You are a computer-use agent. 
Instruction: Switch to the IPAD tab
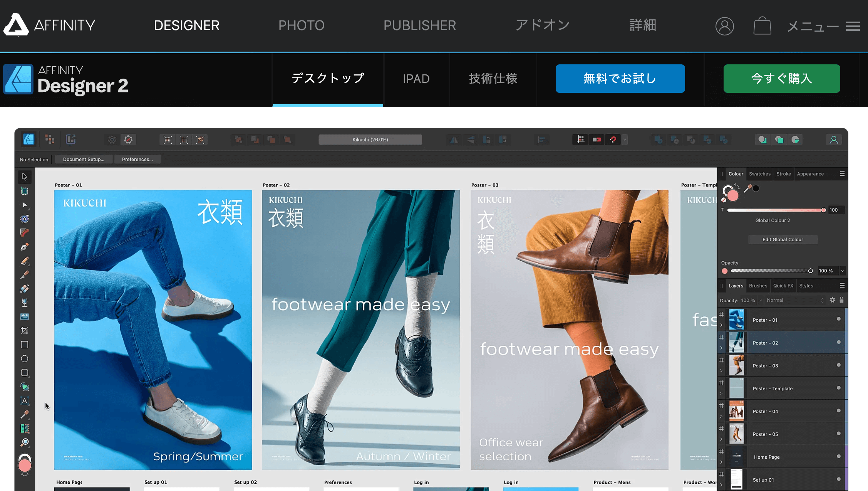point(416,78)
